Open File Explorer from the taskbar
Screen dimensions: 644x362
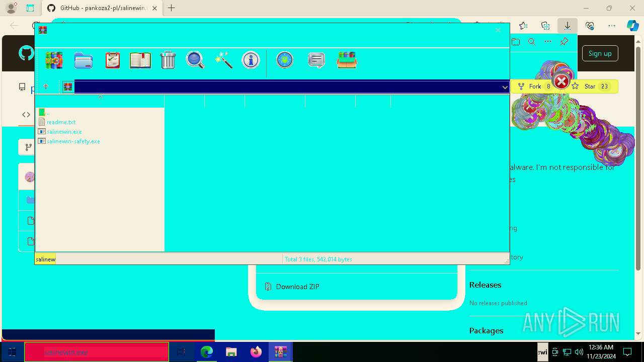[x=231, y=352]
